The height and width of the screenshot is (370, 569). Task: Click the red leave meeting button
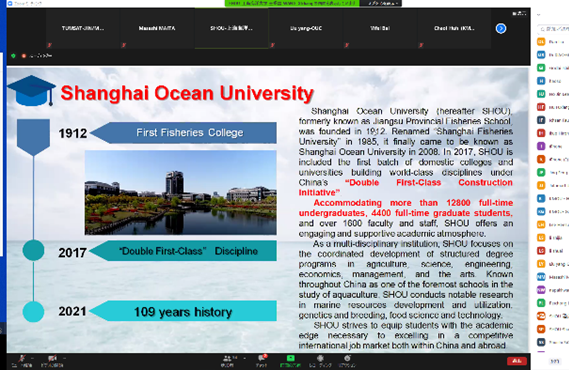pos(516,361)
